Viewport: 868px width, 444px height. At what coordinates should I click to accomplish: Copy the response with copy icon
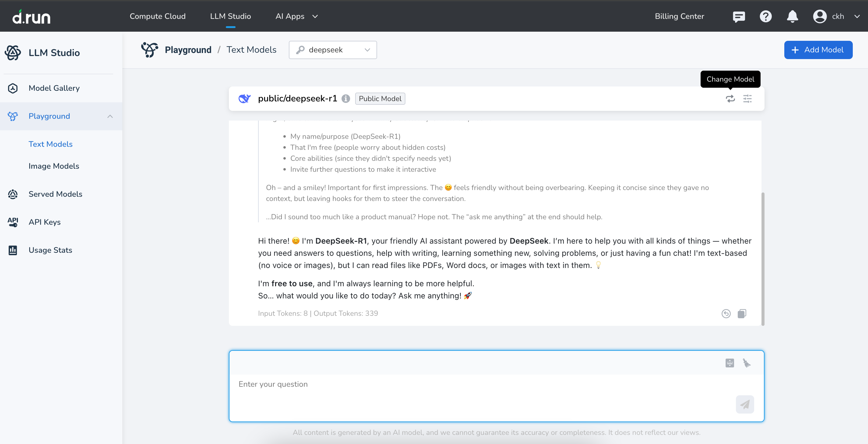tap(742, 314)
